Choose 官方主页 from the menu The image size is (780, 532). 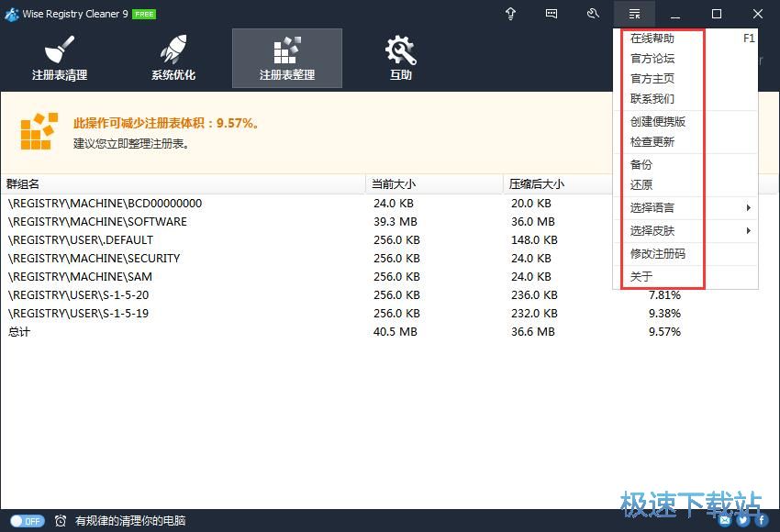pyautogui.click(x=685, y=79)
